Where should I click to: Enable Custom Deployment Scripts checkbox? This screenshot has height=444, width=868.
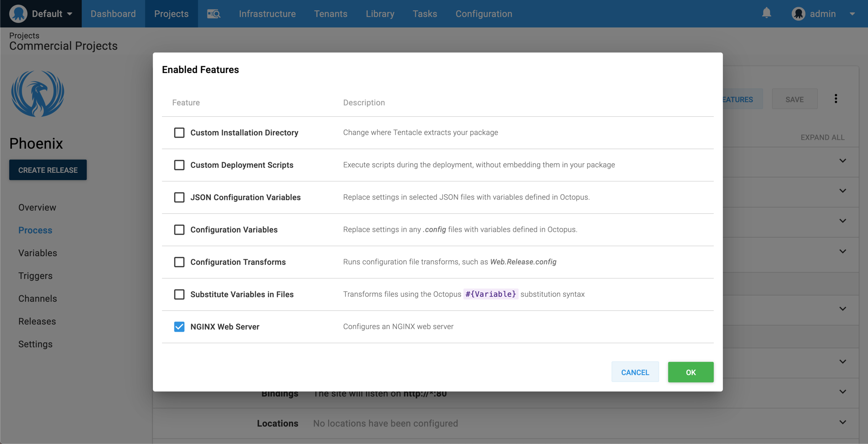pyautogui.click(x=179, y=165)
